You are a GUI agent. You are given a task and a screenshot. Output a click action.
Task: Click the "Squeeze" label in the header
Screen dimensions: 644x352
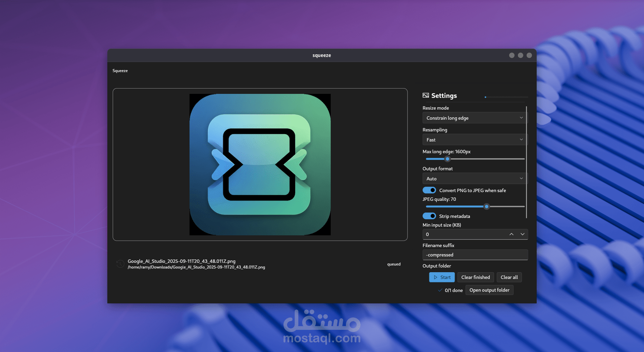click(120, 71)
